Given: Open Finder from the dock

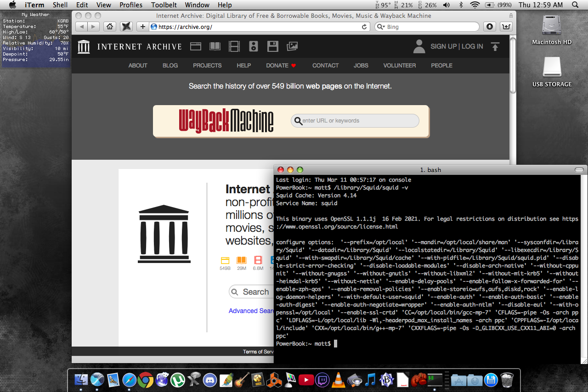Looking at the screenshot, I should click(81, 380).
